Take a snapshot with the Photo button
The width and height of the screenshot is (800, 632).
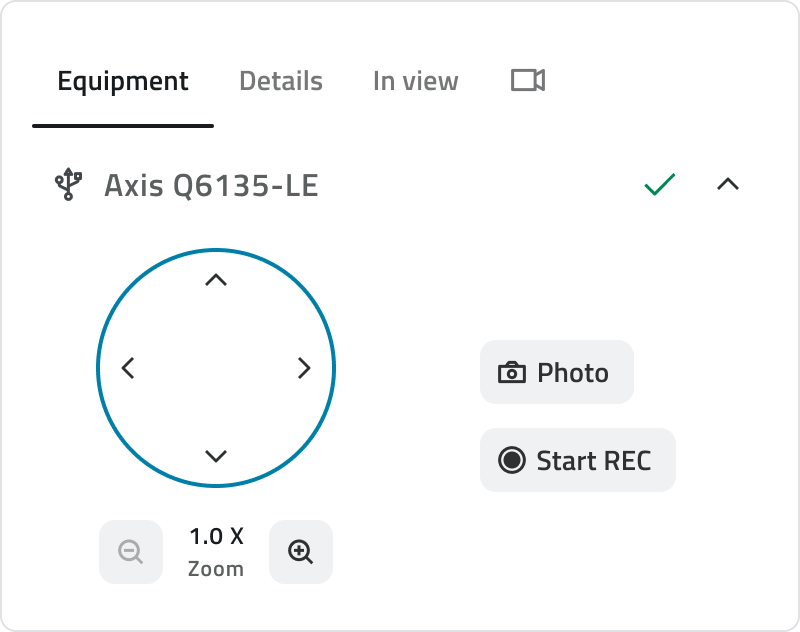click(x=557, y=372)
